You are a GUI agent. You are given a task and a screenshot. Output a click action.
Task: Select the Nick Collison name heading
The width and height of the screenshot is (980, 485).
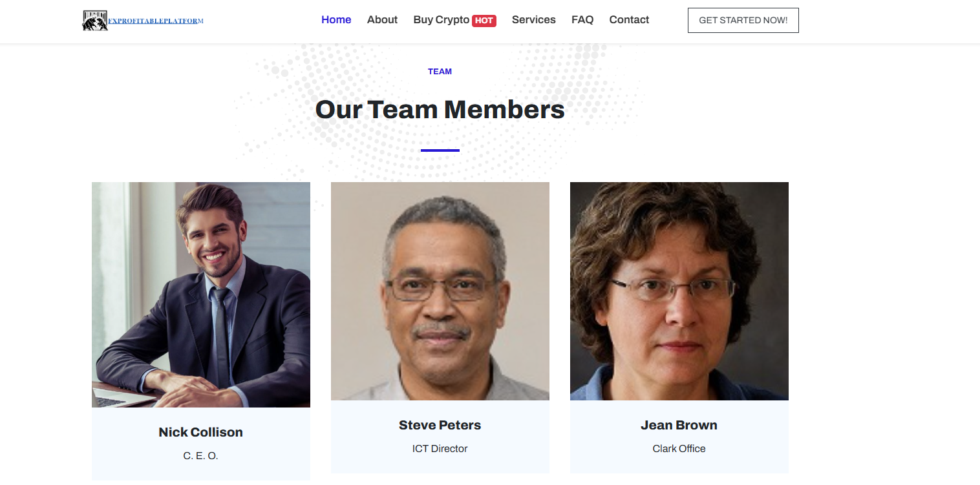click(x=201, y=432)
